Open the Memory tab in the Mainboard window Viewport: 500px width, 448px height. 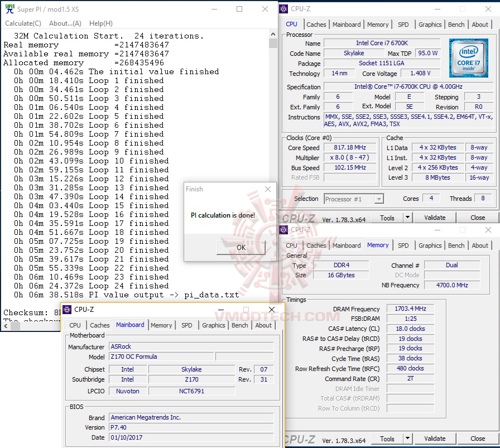click(161, 325)
